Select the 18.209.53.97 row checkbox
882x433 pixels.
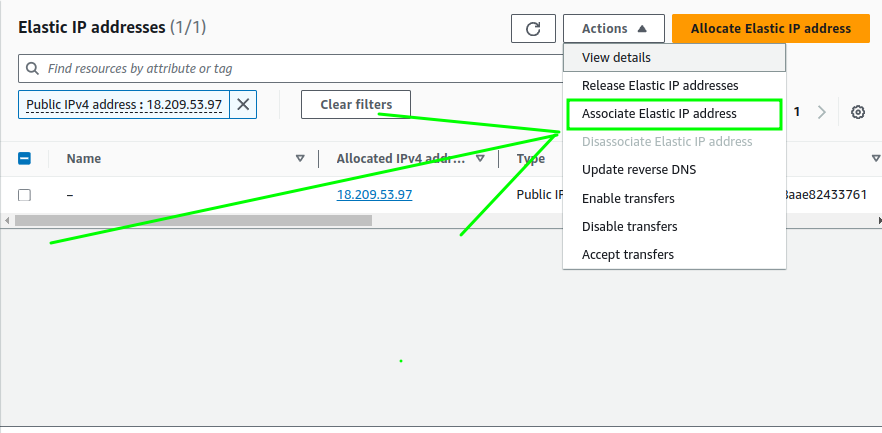[25, 195]
